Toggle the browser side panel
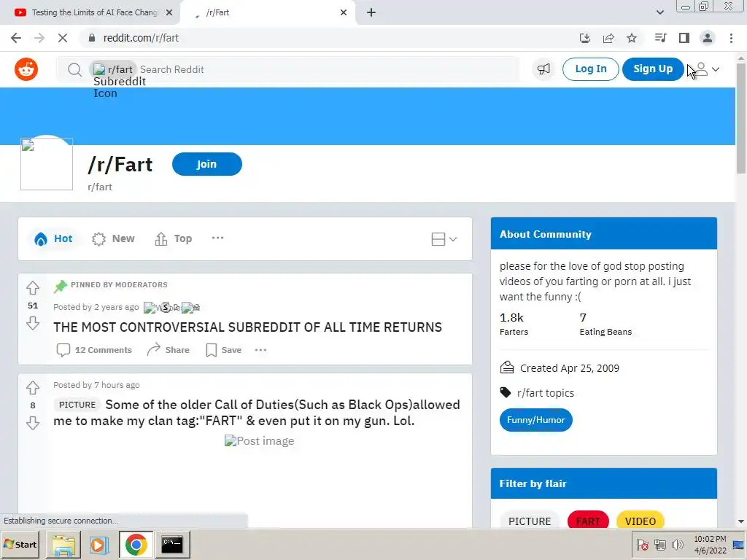This screenshot has width=747, height=560. pyautogui.click(x=684, y=38)
